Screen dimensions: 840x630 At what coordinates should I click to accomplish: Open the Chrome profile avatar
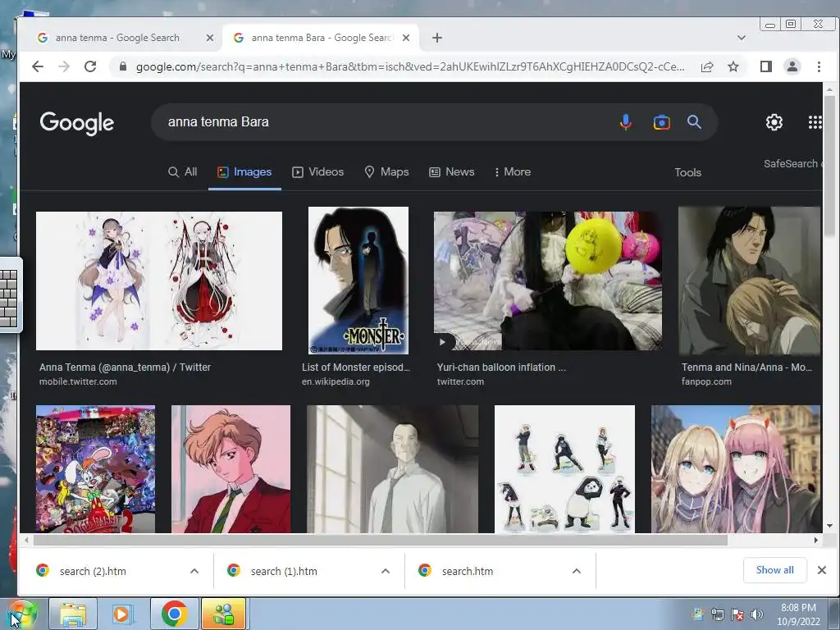pos(792,66)
